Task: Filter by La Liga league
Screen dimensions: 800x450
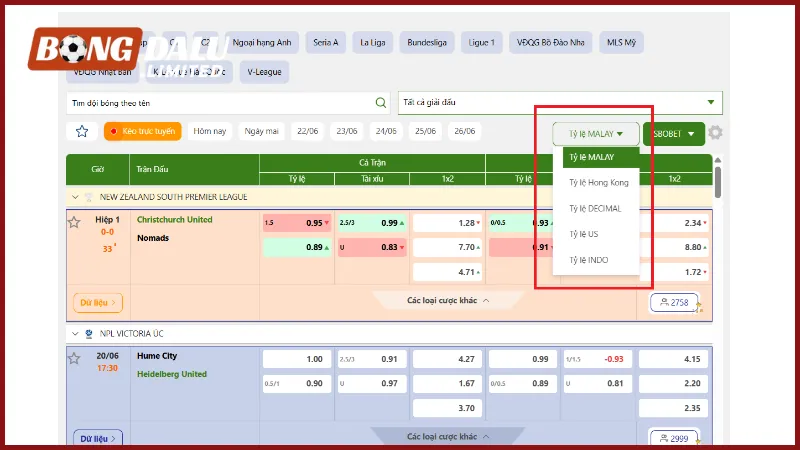Action: coord(372,42)
